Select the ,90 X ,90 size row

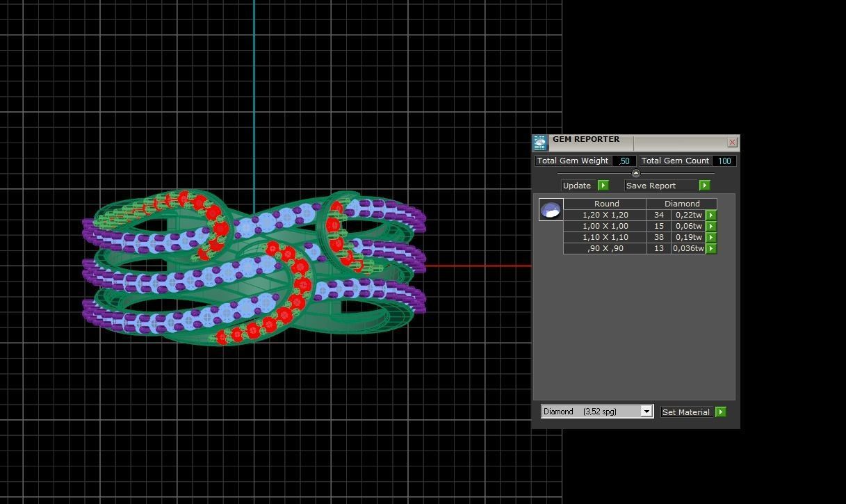coord(605,248)
